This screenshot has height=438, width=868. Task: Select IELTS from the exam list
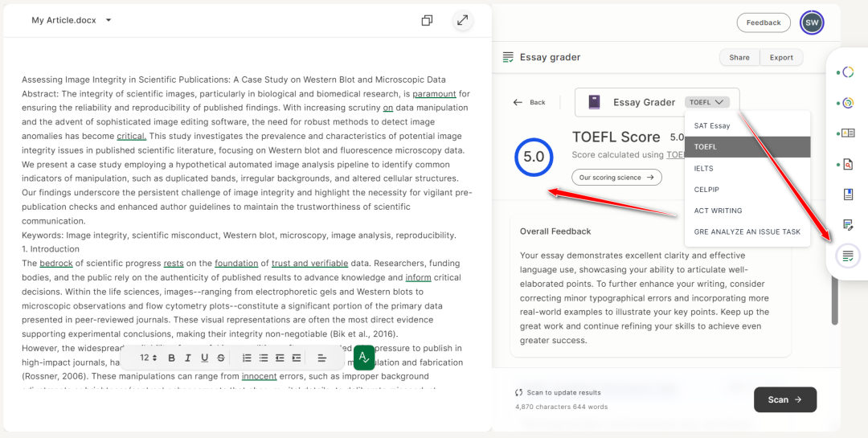pyautogui.click(x=703, y=168)
